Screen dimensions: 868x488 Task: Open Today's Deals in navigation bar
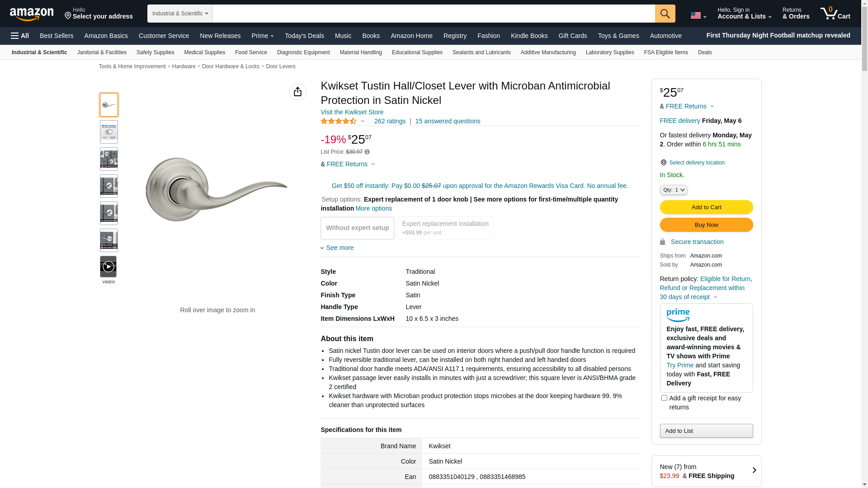click(x=304, y=36)
